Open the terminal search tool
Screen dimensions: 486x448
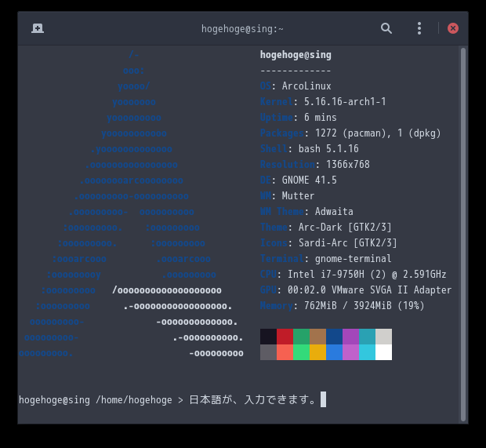(x=386, y=28)
